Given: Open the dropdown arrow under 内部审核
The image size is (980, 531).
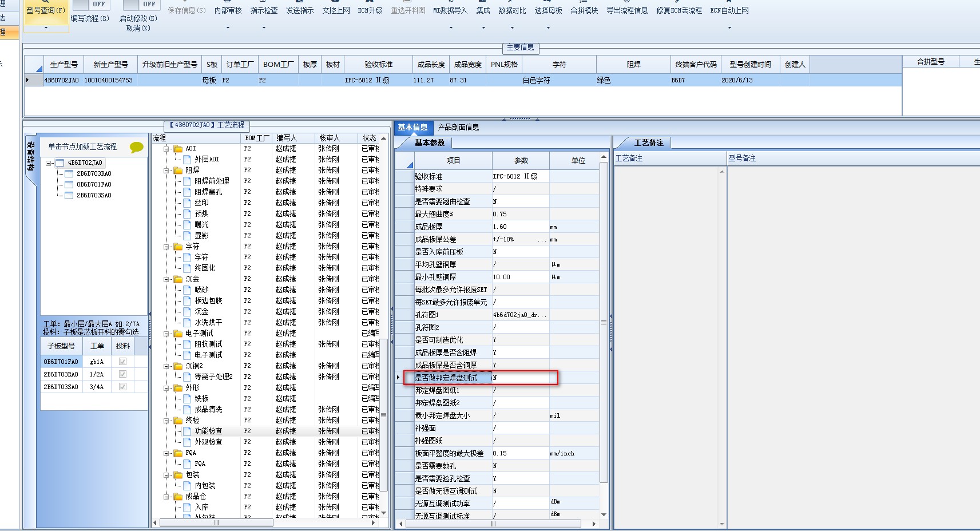Looking at the screenshot, I should point(228,27).
